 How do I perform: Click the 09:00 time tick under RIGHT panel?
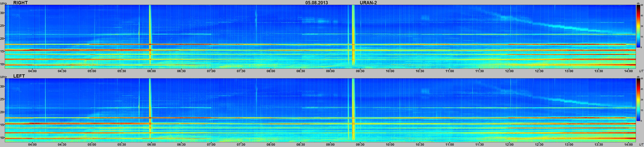(x=330, y=71)
